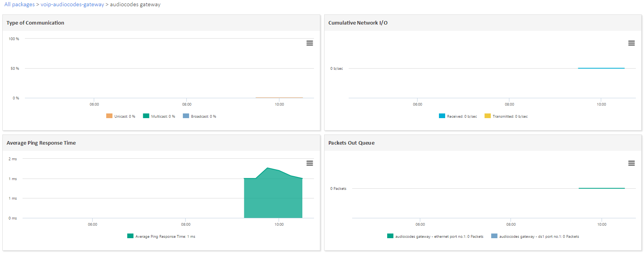This screenshot has height=253, width=644.
Task: Open the Packets Out Queue chart menu
Action: [631, 163]
